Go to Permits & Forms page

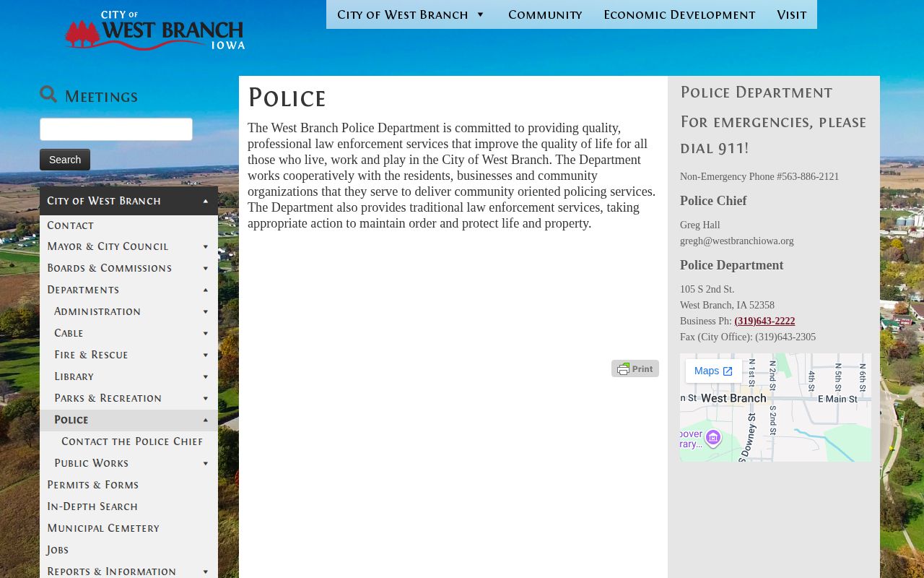click(x=128, y=485)
